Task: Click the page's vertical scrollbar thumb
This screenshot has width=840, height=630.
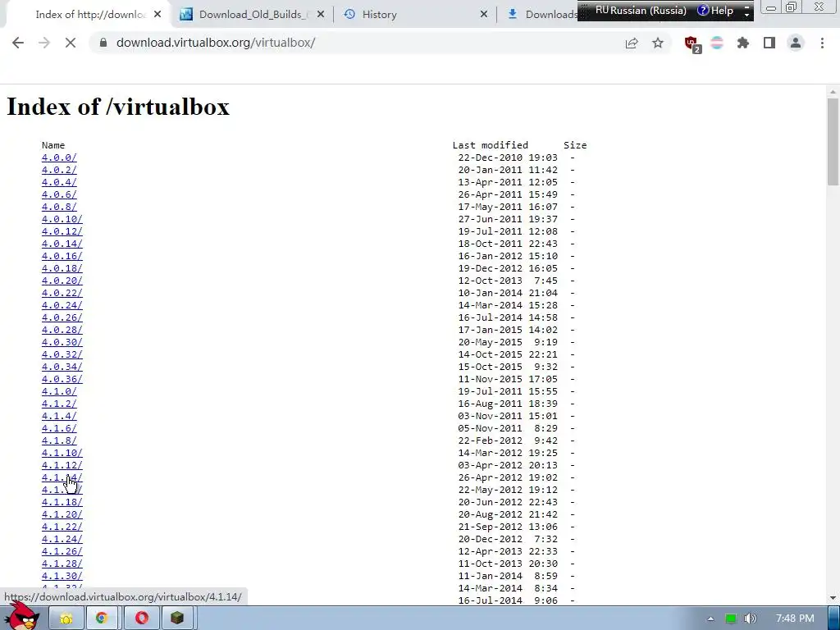Action: 833,142
